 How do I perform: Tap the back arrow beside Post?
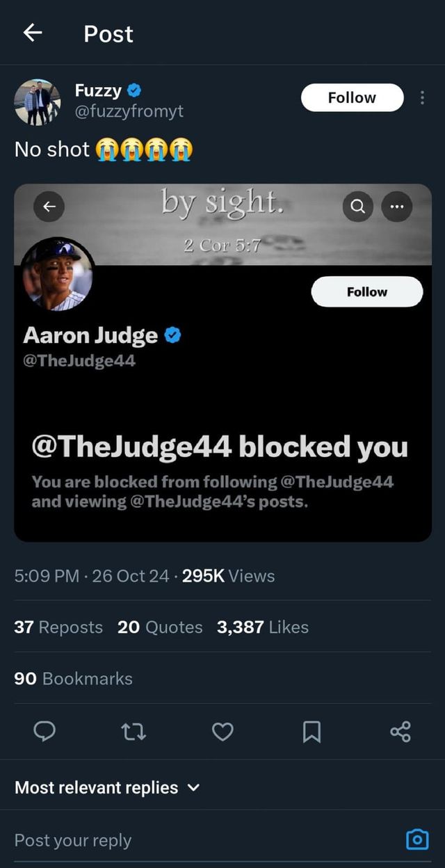click(x=32, y=33)
